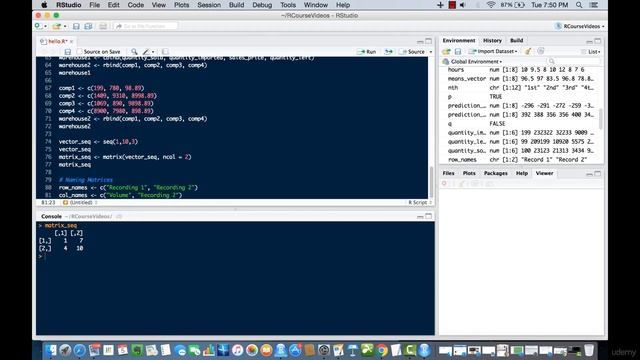
Task: Open Find/Replace with the magnifier icon
Action: (x=134, y=52)
